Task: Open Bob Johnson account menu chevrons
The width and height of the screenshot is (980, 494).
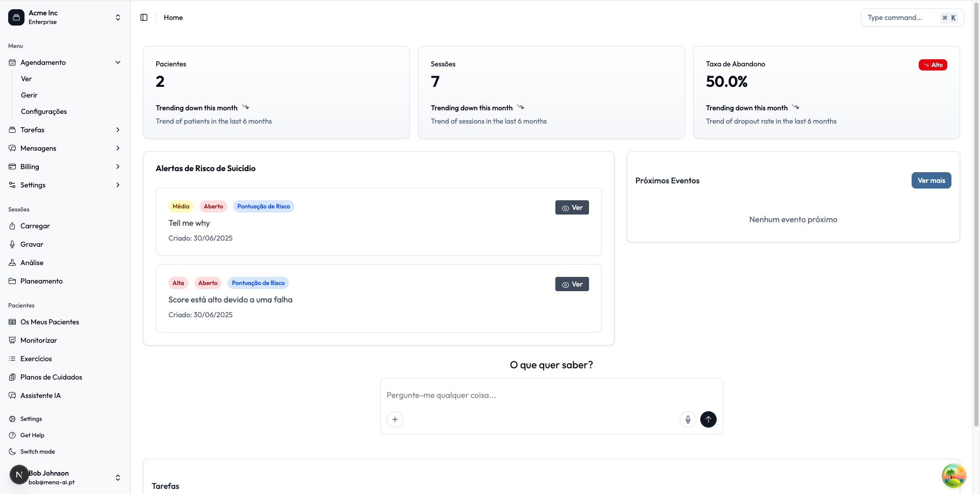Action: pyautogui.click(x=118, y=478)
